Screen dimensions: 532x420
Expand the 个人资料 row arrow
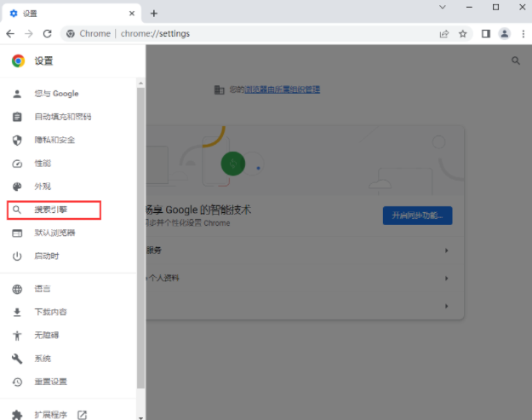[x=447, y=279]
